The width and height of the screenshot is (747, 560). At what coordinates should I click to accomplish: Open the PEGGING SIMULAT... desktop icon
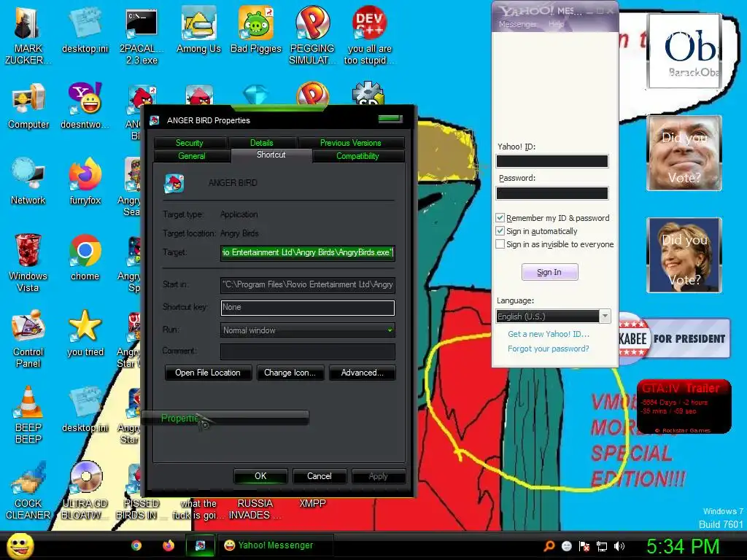tap(312, 35)
